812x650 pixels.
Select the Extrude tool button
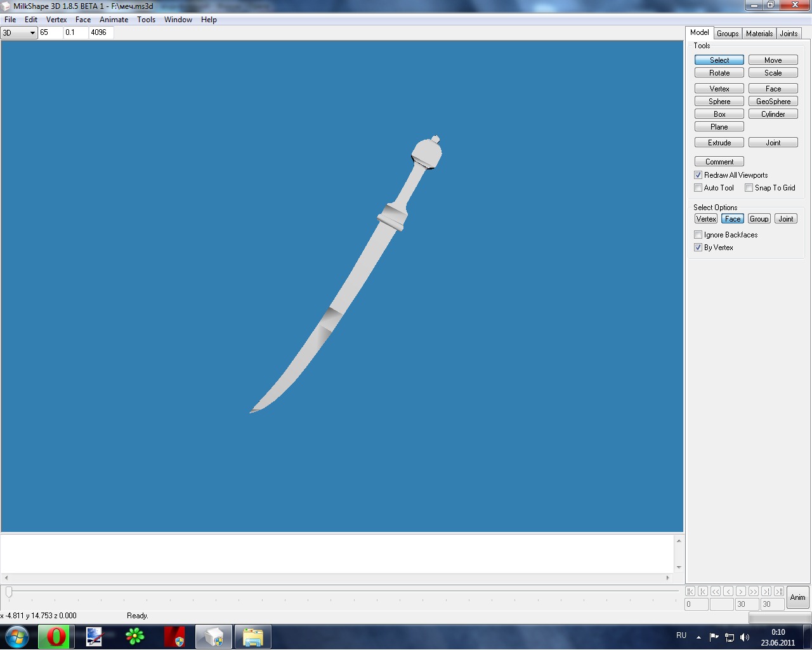point(719,143)
